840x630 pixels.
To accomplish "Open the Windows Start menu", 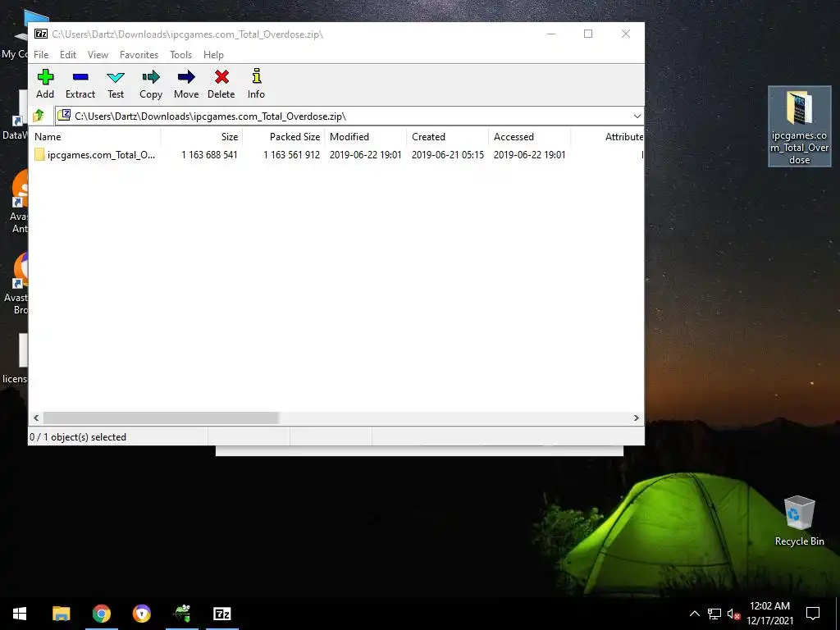I will (x=20, y=614).
